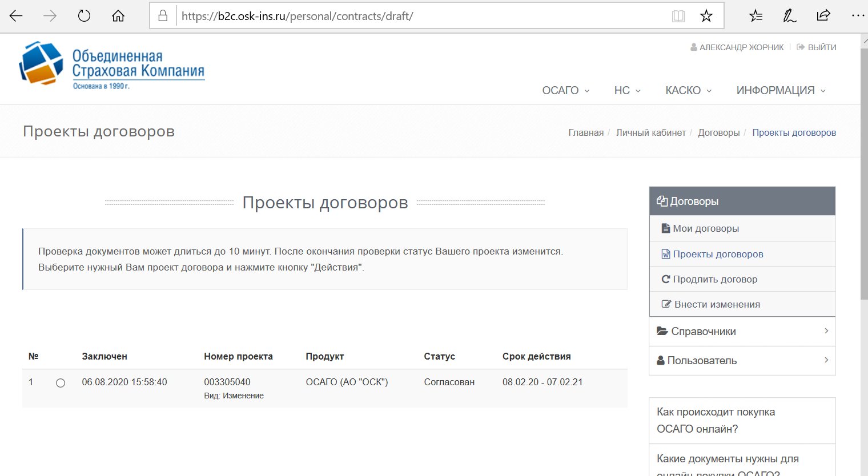
Task: Open the ОСАГО dropdown menu
Action: [565, 91]
